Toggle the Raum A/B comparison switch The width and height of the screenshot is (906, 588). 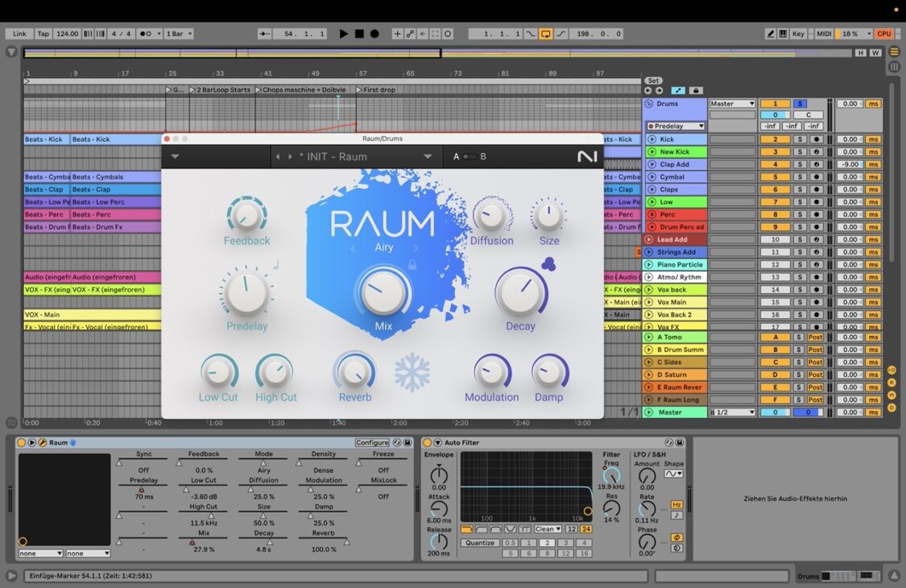(470, 157)
